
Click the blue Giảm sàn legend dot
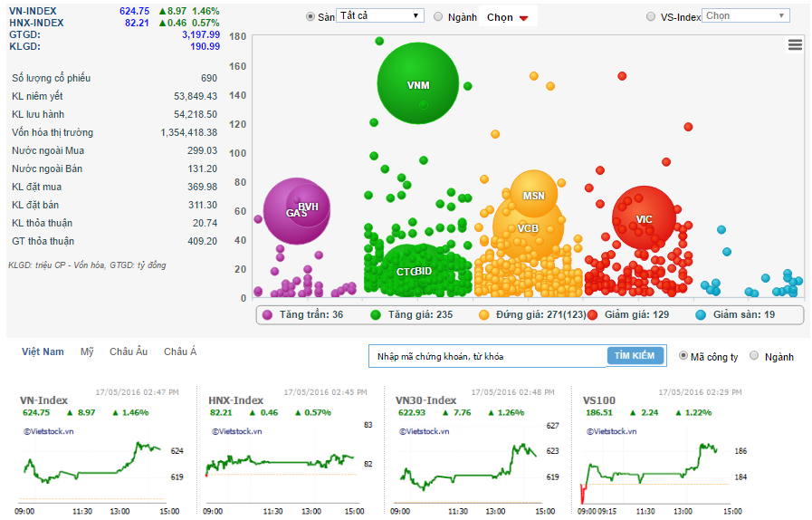701,314
